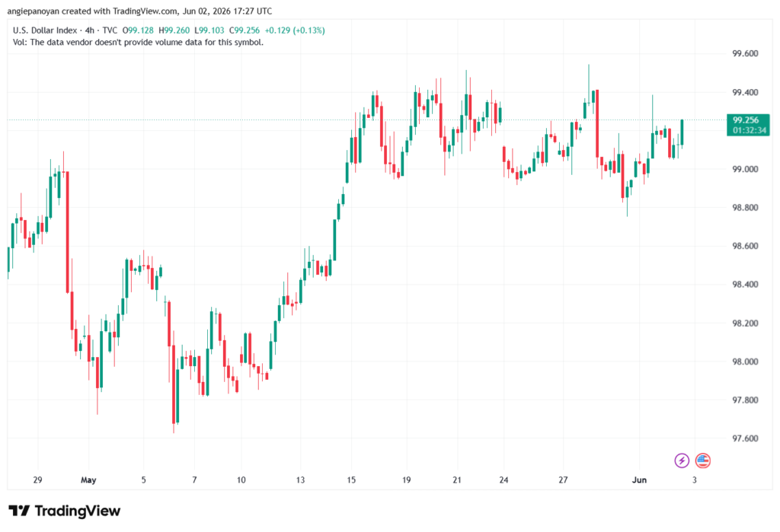The image size is (780, 532).
Task: Click the 99.600 price axis label
Action: click(745, 54)
